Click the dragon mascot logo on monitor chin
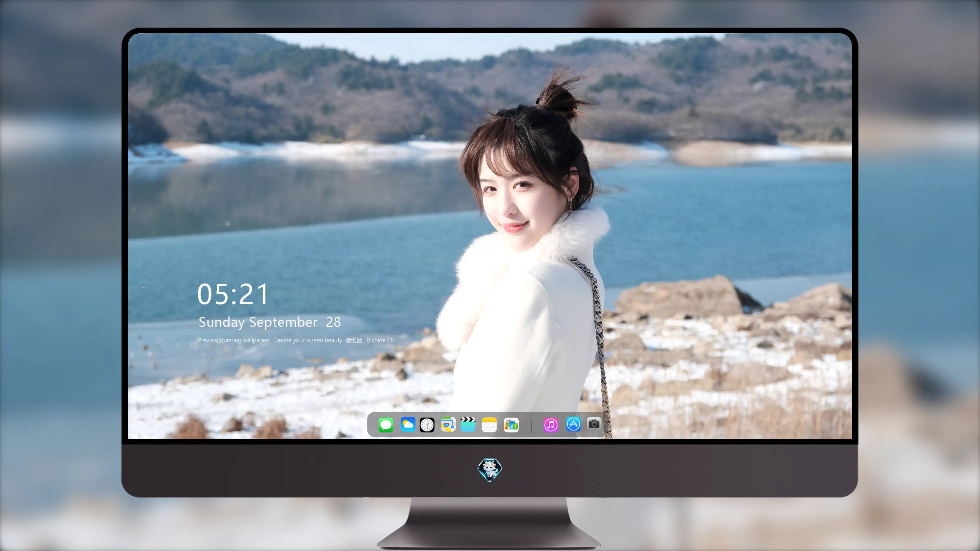 pyautogui.click(x=490, y=470)
